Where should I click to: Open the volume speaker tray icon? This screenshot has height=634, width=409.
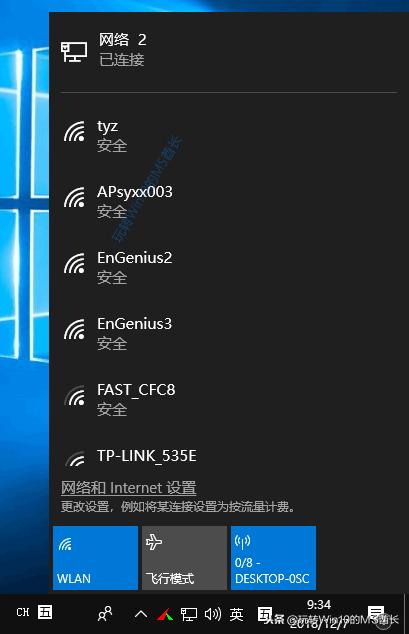coord(213,614)
